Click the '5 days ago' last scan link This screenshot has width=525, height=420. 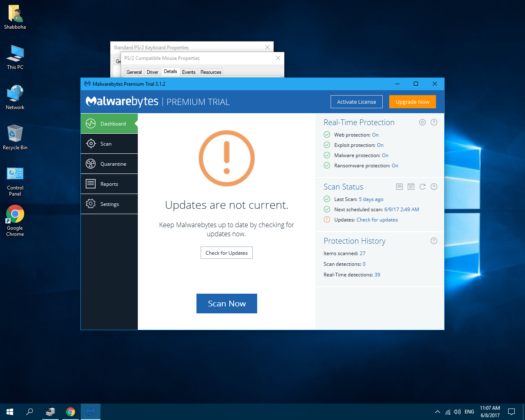pyautogui.click(x=371, y=199)
